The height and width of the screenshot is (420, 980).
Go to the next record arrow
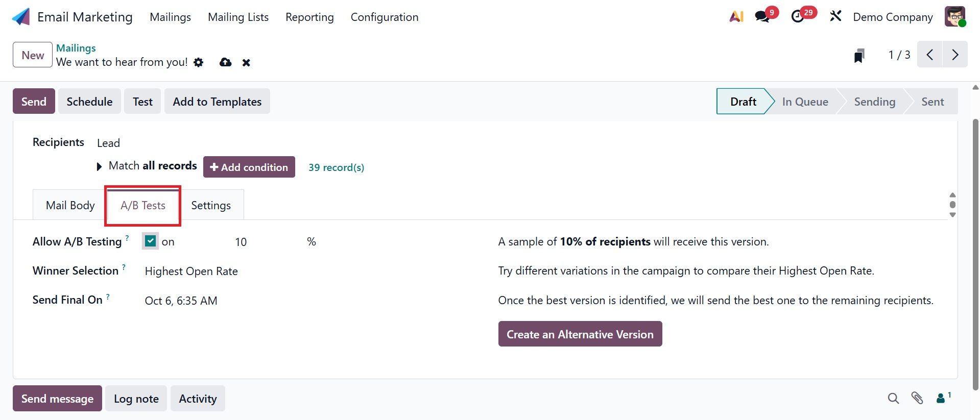click(954, 55)
